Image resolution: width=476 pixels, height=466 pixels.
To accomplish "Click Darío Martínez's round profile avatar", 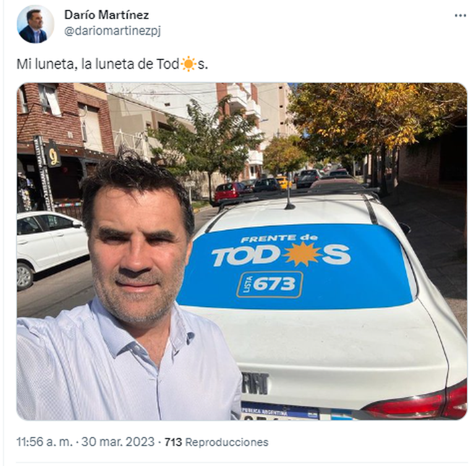I will coord(35,23).
